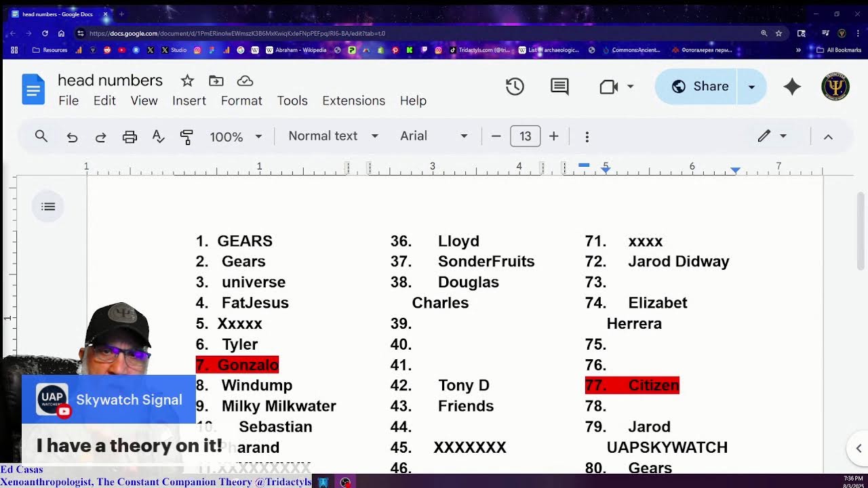Open the Pinterest bookmark icon
This screenshot has height=488, width=868.
tap(395, 50)
